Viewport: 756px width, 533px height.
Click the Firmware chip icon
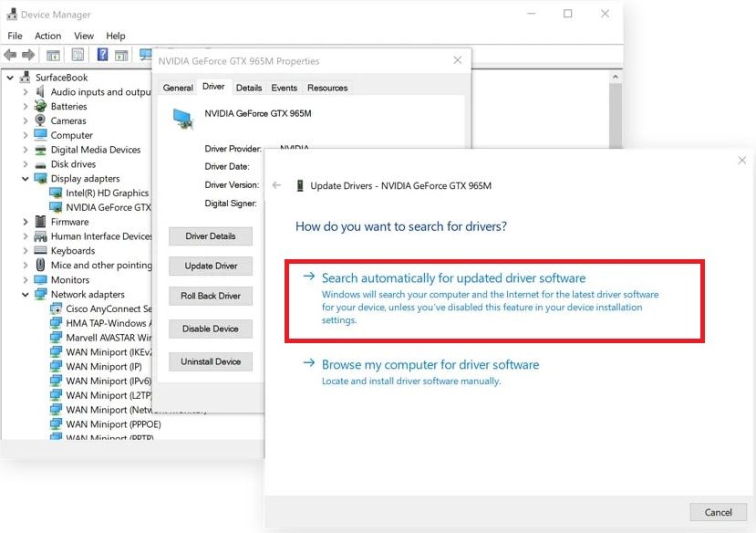40,222
